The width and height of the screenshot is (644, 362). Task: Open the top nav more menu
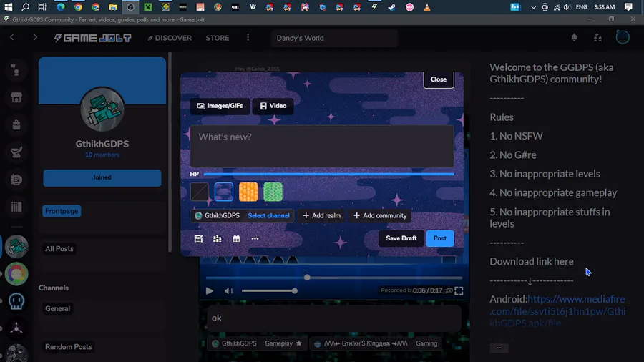click(x=248, y=38)
